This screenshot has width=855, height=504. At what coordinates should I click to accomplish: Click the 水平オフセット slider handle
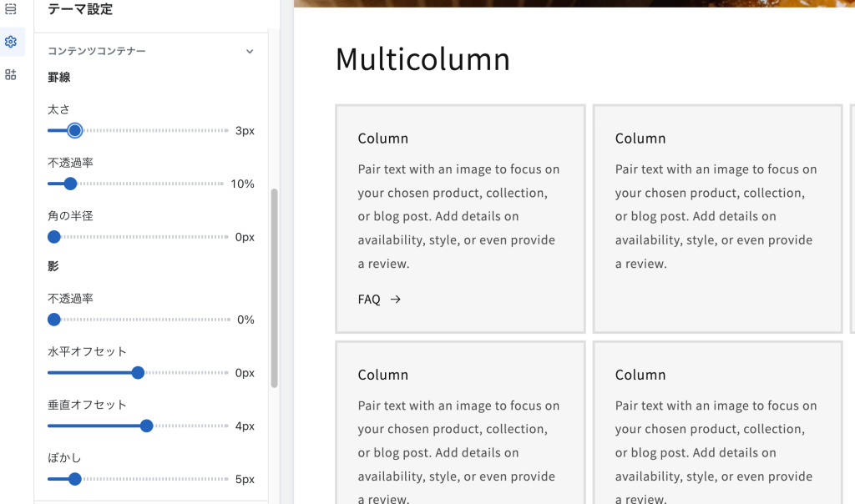(x=139, y=373)
